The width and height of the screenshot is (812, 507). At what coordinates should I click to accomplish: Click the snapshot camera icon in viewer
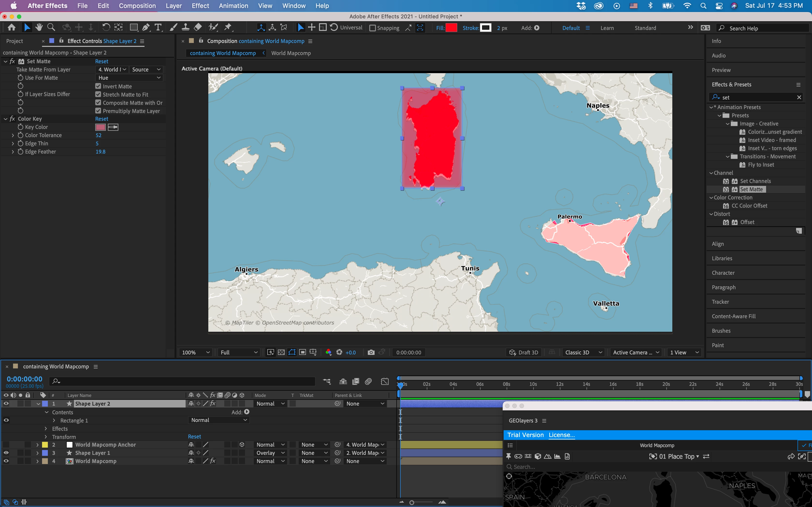371,352
